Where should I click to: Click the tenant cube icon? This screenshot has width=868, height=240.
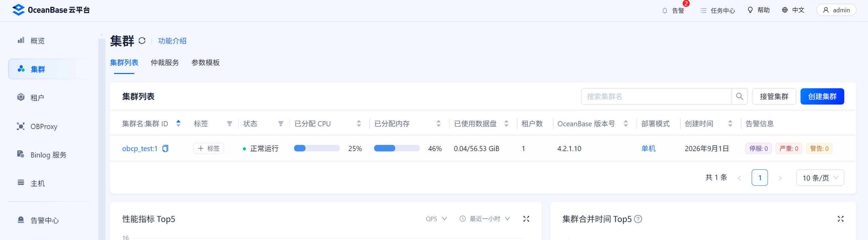click(21, 97)
